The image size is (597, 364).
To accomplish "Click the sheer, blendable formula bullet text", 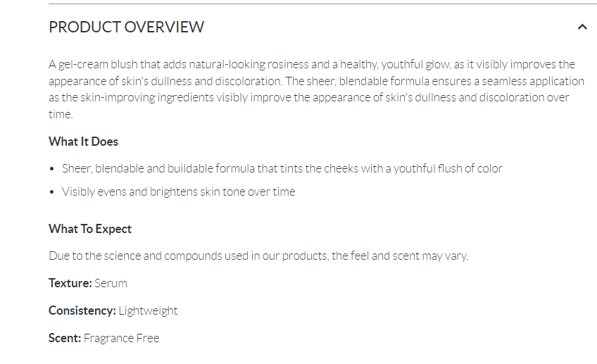I will pos(282,169).
